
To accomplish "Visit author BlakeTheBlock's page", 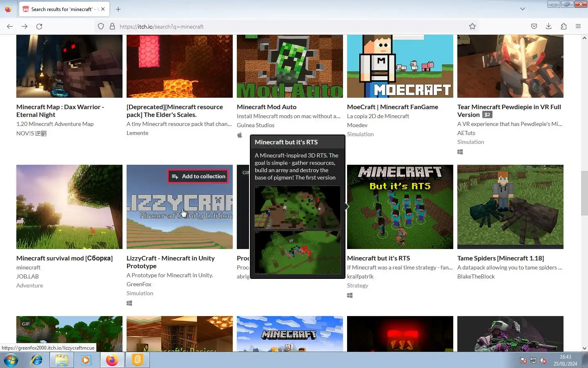I will (x=476, y=276).
